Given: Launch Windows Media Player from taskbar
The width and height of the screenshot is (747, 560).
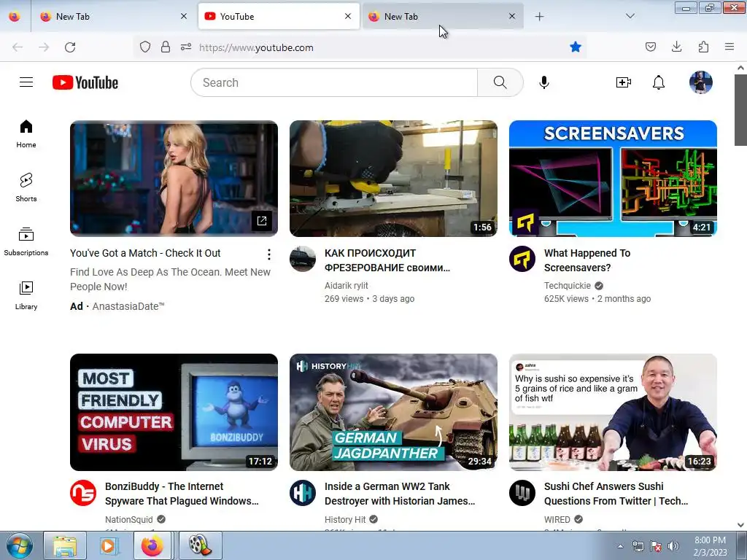Looking at the screenshot, I should point(109,545).
